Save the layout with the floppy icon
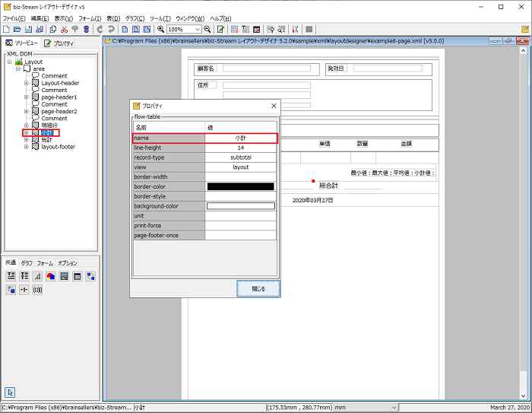The width and height of the screenshot is (532, 413). point(29,29)
